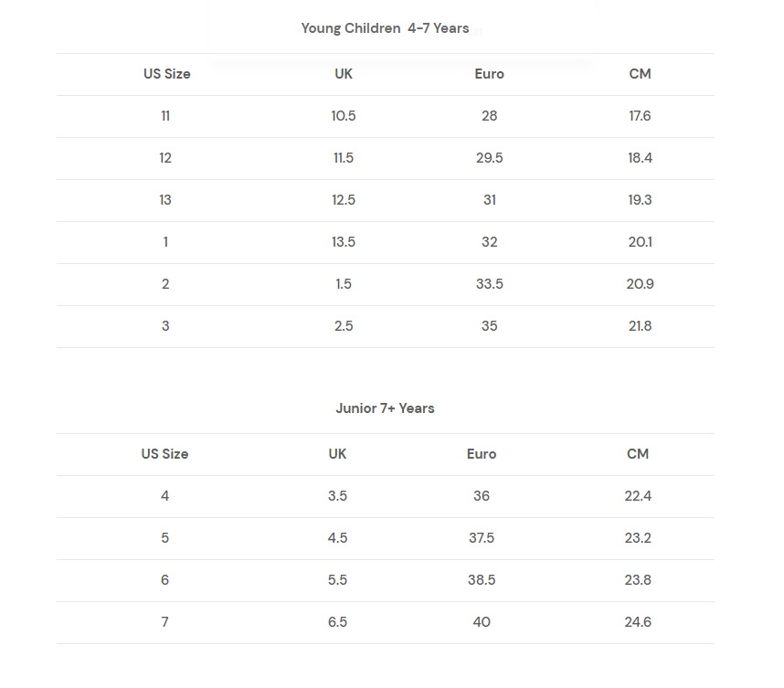Click CM column header in Young Children table

click(x=640, y=74)
